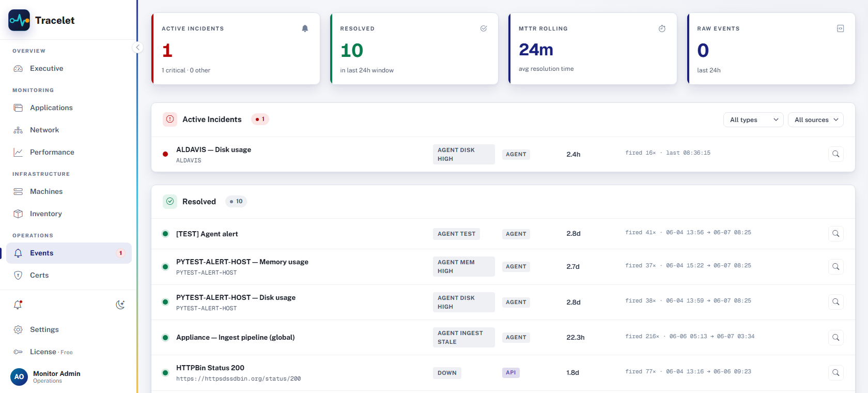868x393 pixels.
Task: Inspect the TEST Agent alert event
Action: (835, 233)
